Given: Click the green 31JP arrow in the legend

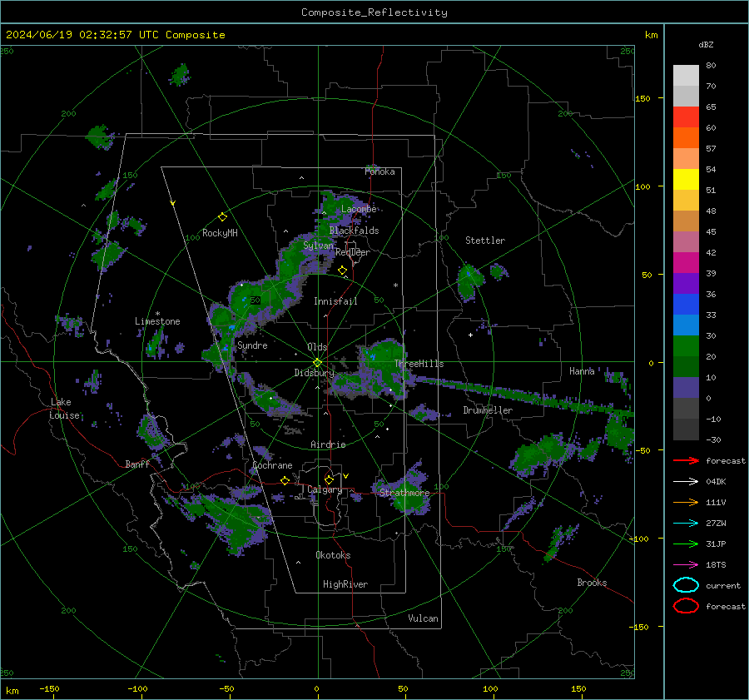Looking at the screenshot, I should coord(686,544).
